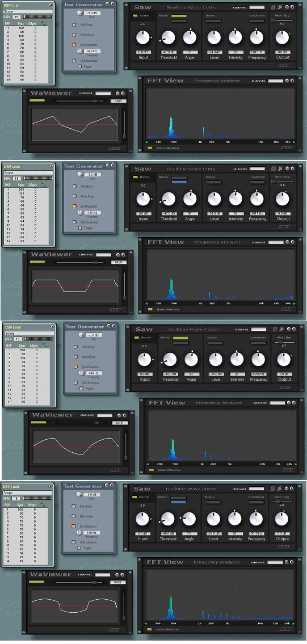Click Threshold knob in Saw with Wet/Dry -9.5
This screenshot has height=644, width=307.
(x=169, y=199)
